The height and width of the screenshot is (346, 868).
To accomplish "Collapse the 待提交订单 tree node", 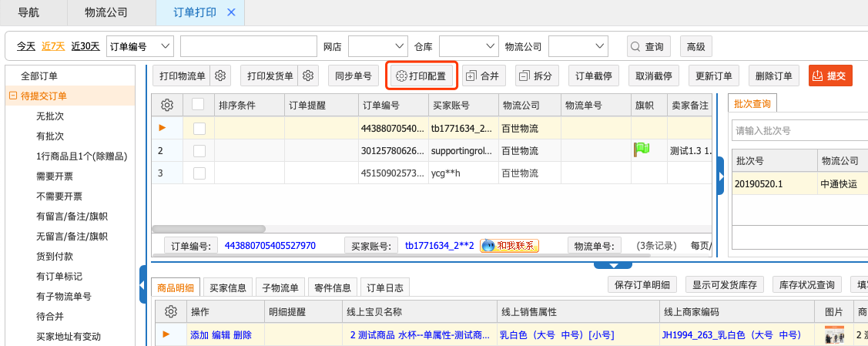I will (x=13, y=96).
